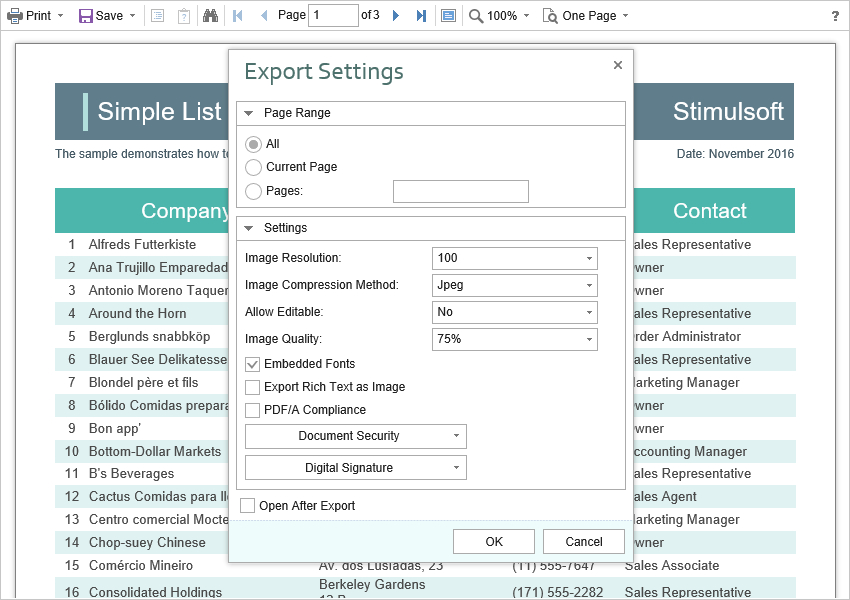Select the Current Page radio option
The width and height of the screenshot is (850, 600).
pyautogui.click(x=254, y=167)
